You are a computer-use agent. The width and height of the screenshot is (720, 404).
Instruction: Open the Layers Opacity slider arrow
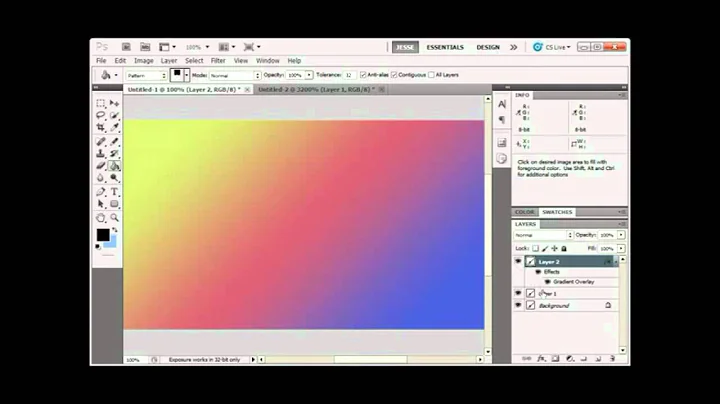point(621,235)
